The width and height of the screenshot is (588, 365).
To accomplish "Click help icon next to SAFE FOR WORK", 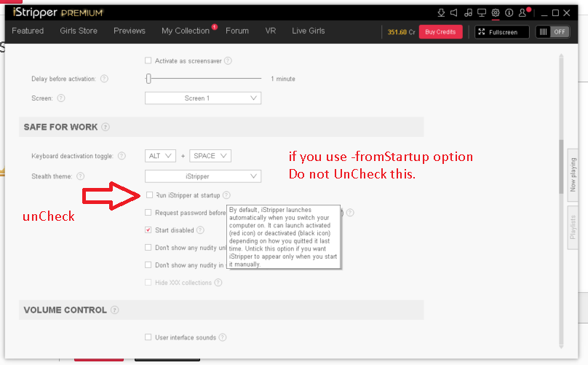I will point(106,127).
